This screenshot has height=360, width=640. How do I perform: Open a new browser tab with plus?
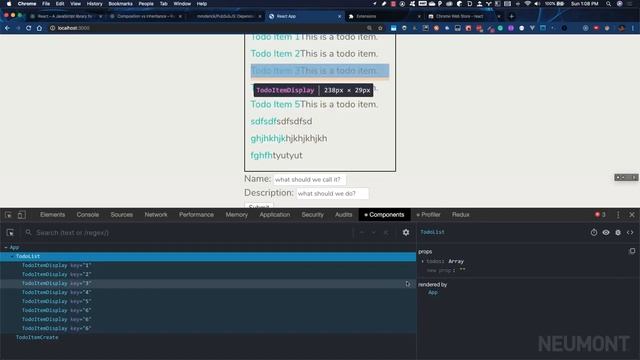(x=511, y=16)
